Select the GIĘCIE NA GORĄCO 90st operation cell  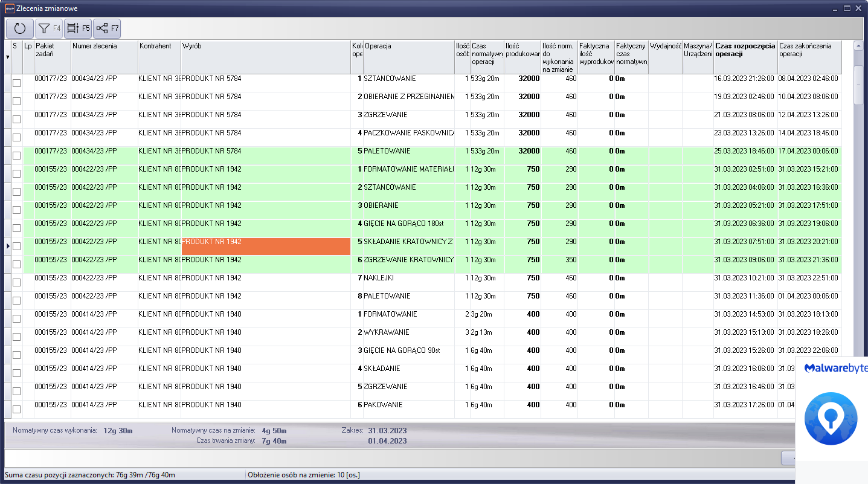click(408, 350)
